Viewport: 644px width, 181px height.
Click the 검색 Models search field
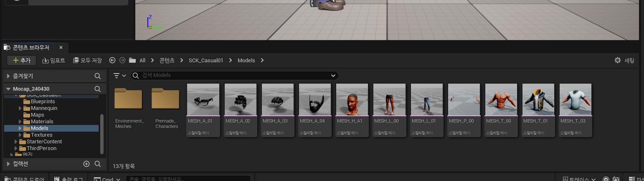click(x=235, y=76)
